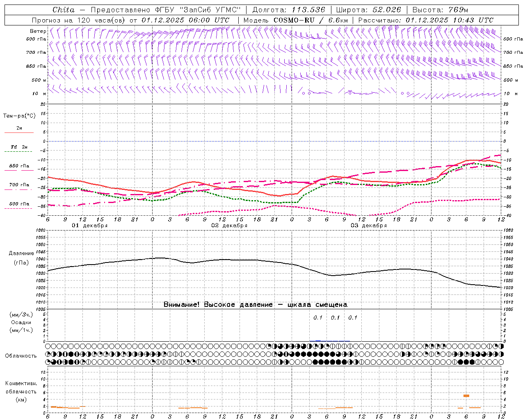Viewport: 525px width, 420px height.
Task: Click the "Модель COSMO-RU / 6.6км" label
Action: pos(295,20)
